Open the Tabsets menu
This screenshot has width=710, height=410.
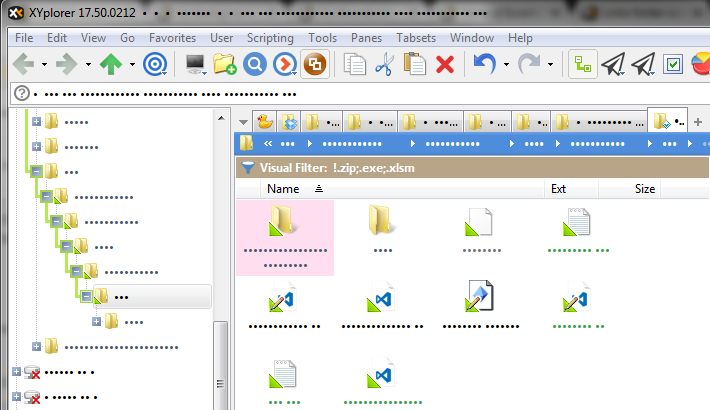coord(415,37)
